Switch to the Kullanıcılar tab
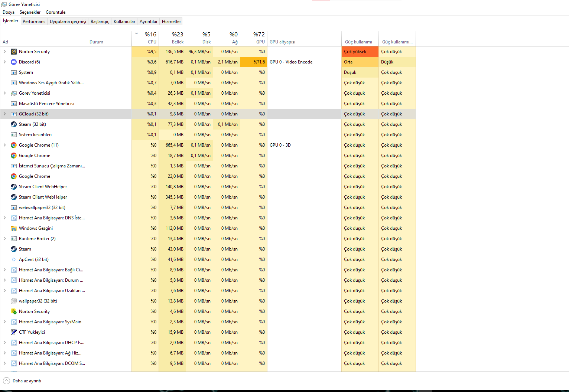 [x=124, y=22]
